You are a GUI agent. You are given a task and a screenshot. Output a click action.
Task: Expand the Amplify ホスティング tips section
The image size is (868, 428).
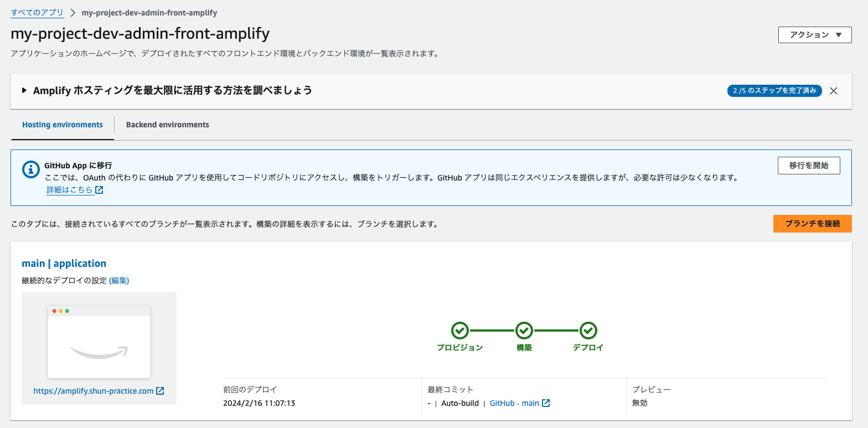pyautogui.click(x=24, y=90)
